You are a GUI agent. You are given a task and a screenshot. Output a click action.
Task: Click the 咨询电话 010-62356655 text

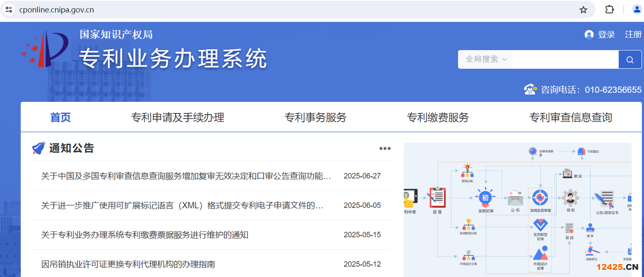591,90
